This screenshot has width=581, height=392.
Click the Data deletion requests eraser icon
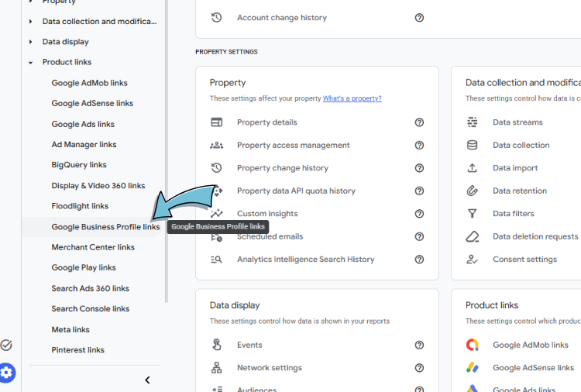click(x=472, y=236)
